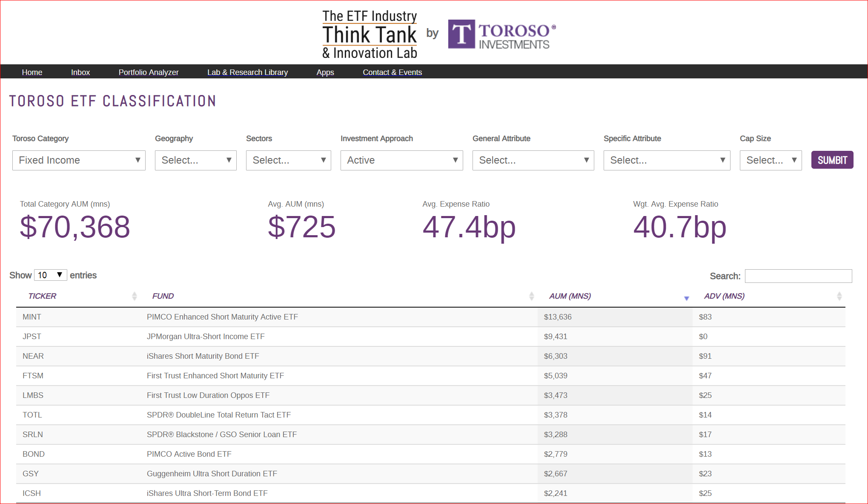Go to Home in navigation bar
The height and width of the screenshot is (504, 868).
coord(32,72)
